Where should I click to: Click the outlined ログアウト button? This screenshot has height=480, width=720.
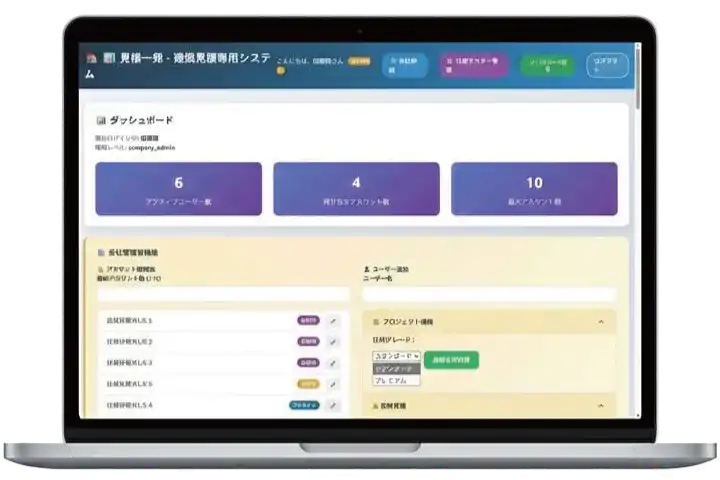coord(607,65)
